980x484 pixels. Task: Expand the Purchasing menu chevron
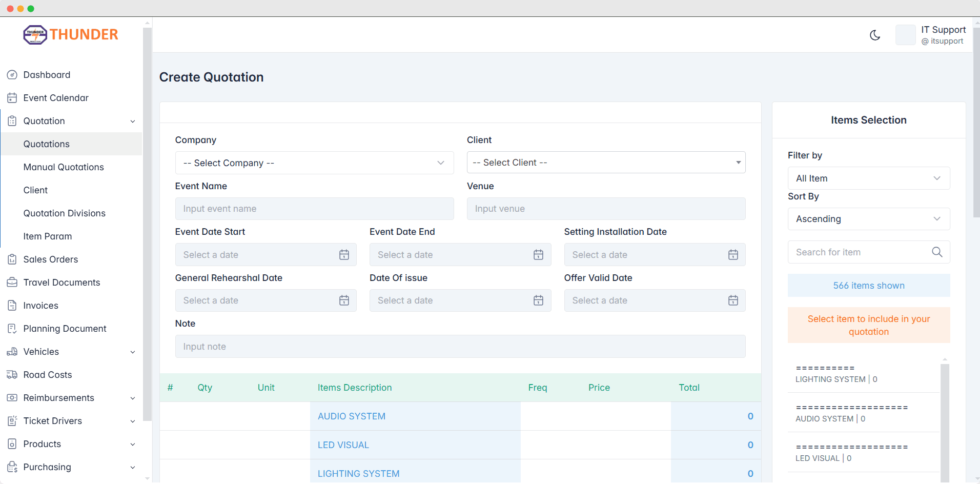(x=133, y=468)
